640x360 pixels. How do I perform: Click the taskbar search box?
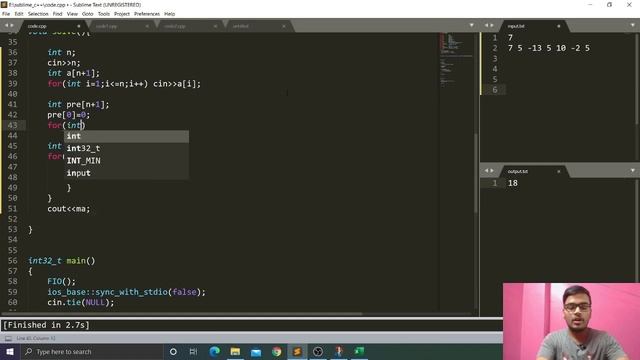pyautogui.click(x=91, y=352)
